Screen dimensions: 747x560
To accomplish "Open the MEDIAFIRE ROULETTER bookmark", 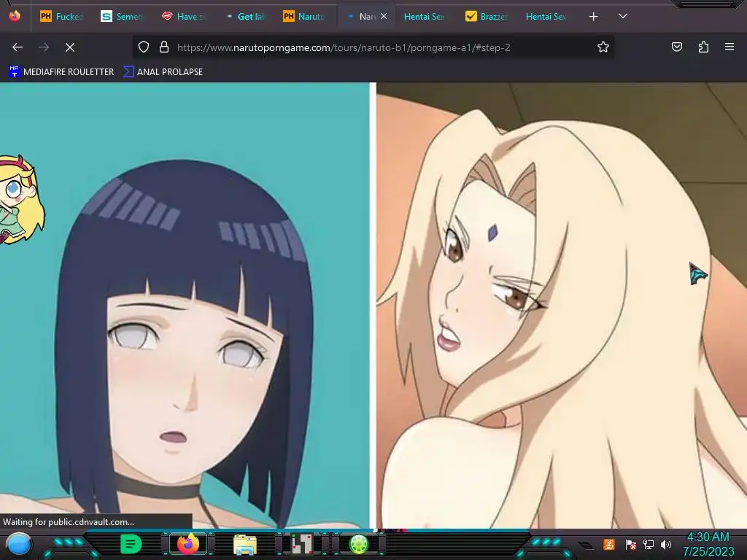I will [x=61, y=72].
